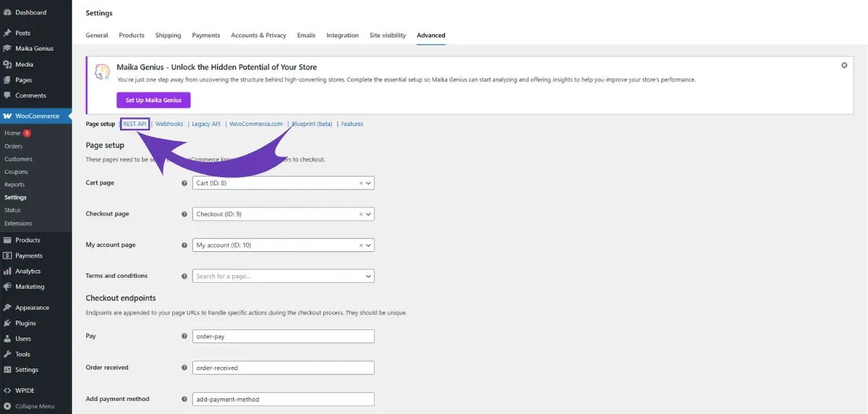Viewport: 868px width, 414px height.
Task: Open the Site visibility tab
Action: click(388, 35)
